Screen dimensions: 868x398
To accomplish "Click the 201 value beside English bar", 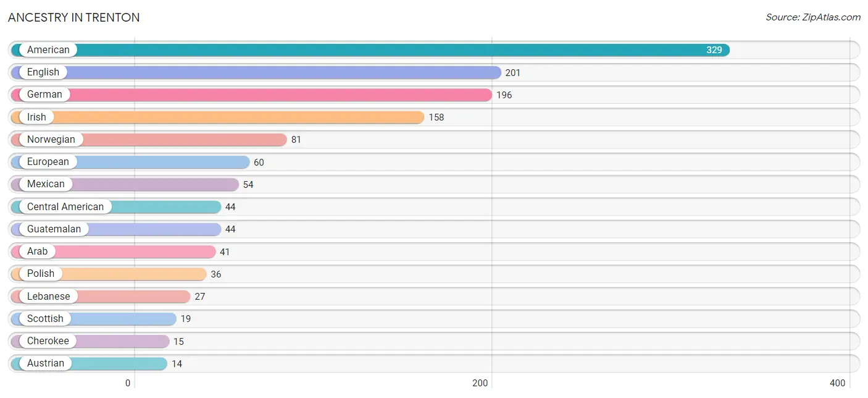I will [x=513, y=73].
